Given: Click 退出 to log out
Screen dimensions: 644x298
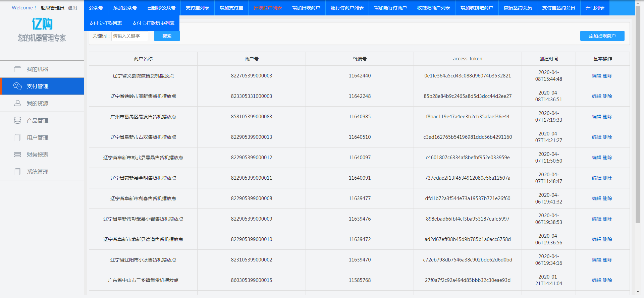Looking at the screenshot, I should pyautogui.click(x=72, y=8).
